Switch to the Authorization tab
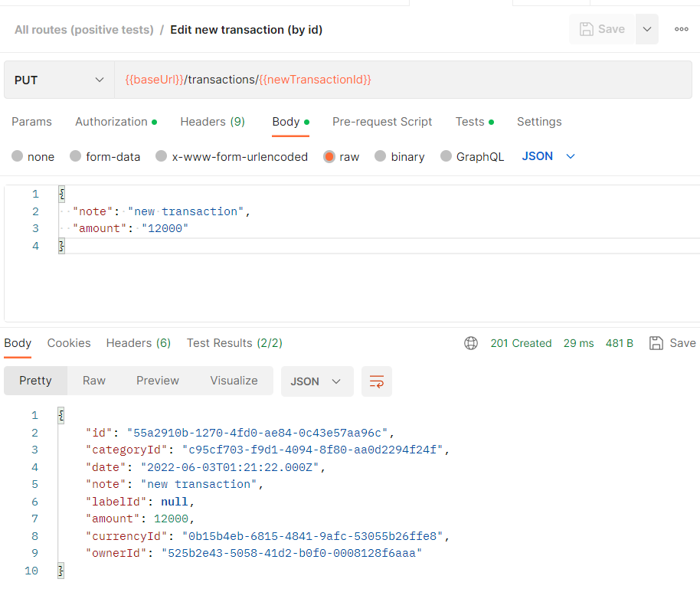 point(111,122)
